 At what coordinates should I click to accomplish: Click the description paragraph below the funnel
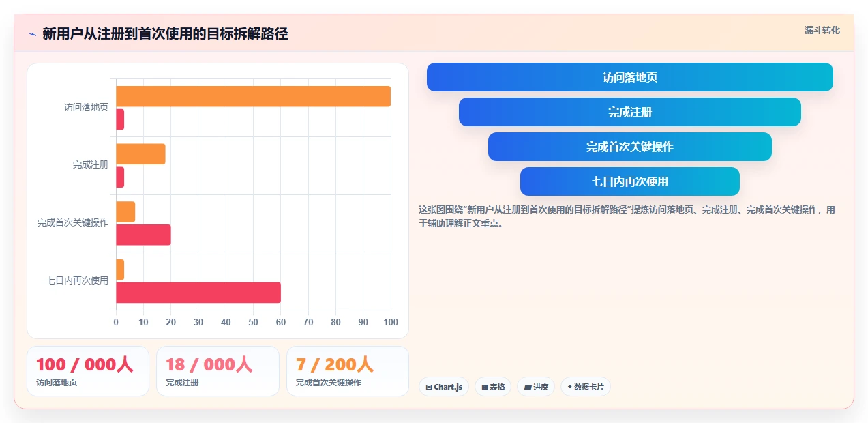[x=627, y=216]
